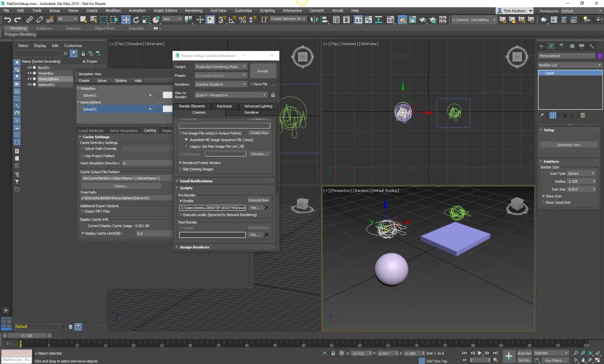
Task: Open the Graph Editors menu
Action: pos(165,10)
